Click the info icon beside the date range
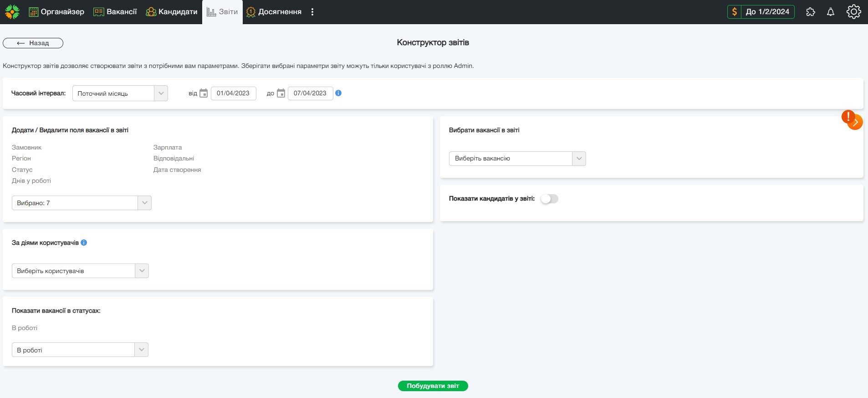 (x=338, y=93)
